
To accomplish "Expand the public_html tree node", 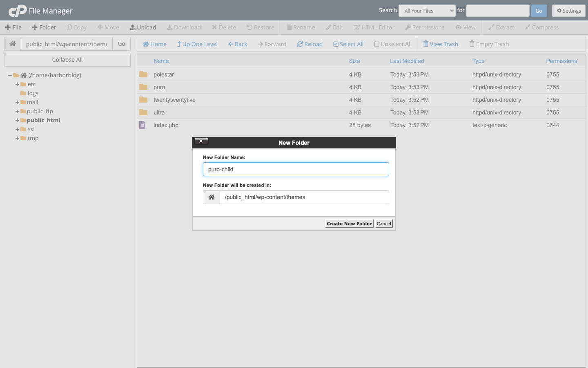I will pyautogui.click(x=17, y=120).
